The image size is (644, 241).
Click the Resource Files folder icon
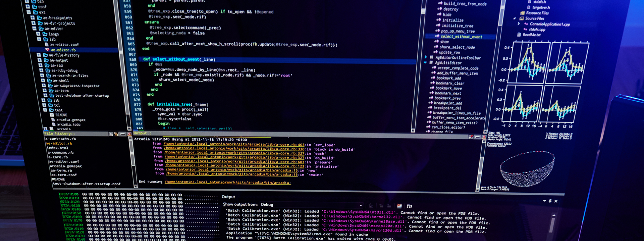pos(522,13)
